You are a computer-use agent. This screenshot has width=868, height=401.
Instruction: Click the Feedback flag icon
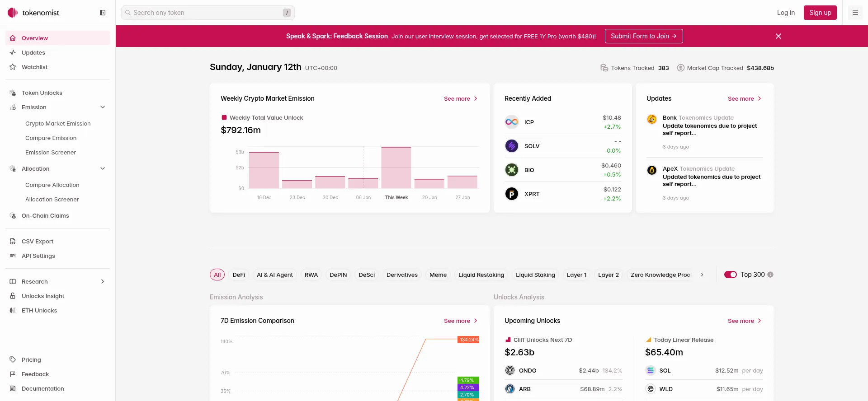[x=13, y=374]
